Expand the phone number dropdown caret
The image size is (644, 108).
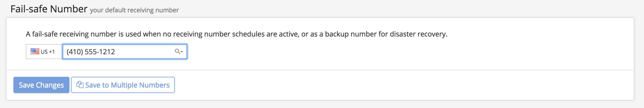click(182, 52)
